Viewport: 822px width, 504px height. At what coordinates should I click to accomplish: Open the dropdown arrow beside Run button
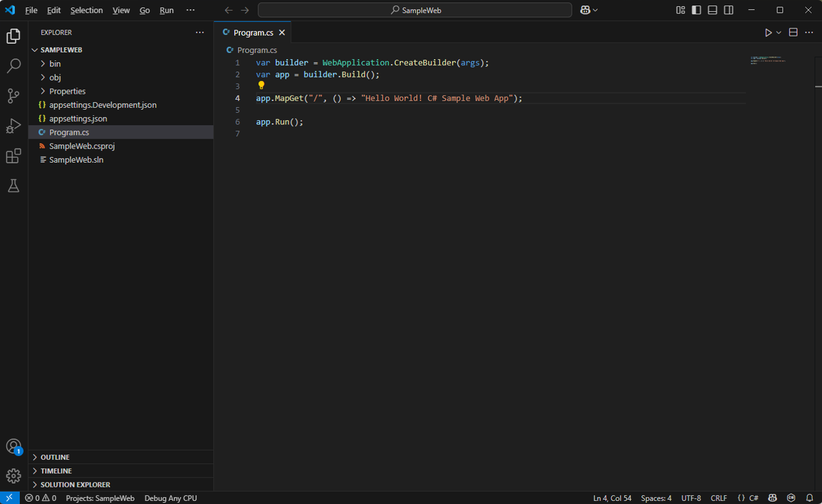tap(779, 33)
